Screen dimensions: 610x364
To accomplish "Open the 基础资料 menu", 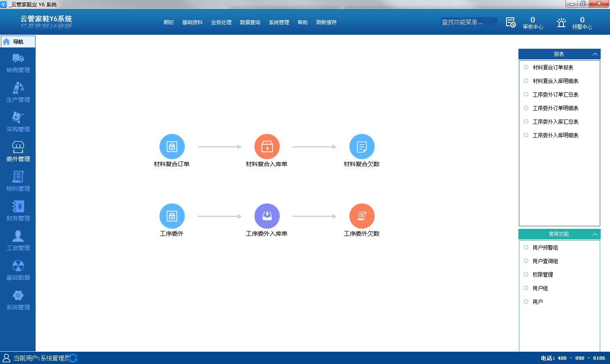I will tap(192, 22).
